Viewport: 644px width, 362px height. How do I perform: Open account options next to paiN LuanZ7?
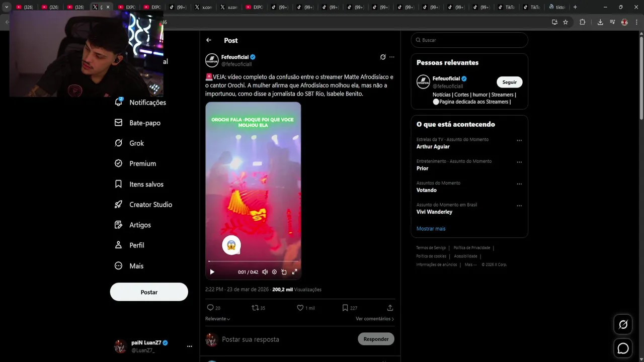(190, 346)
